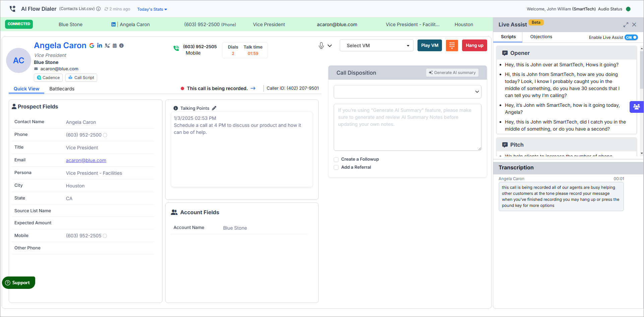Click the Persona value Vice President - Facilities
This screenshot has width=644, height=317.
(x=94, y=173)
